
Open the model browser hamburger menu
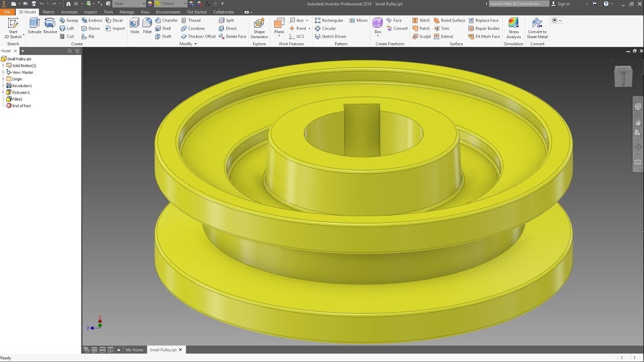click(x=77, y=51)
